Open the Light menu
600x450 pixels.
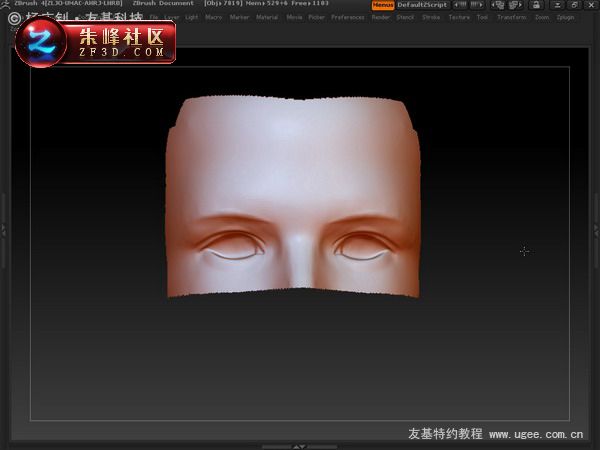192,17
